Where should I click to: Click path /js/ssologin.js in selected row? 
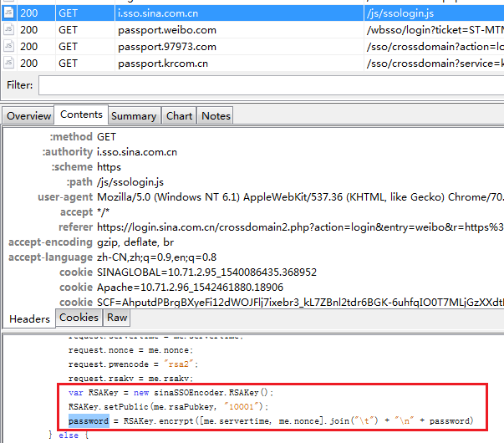pos(400,13)
